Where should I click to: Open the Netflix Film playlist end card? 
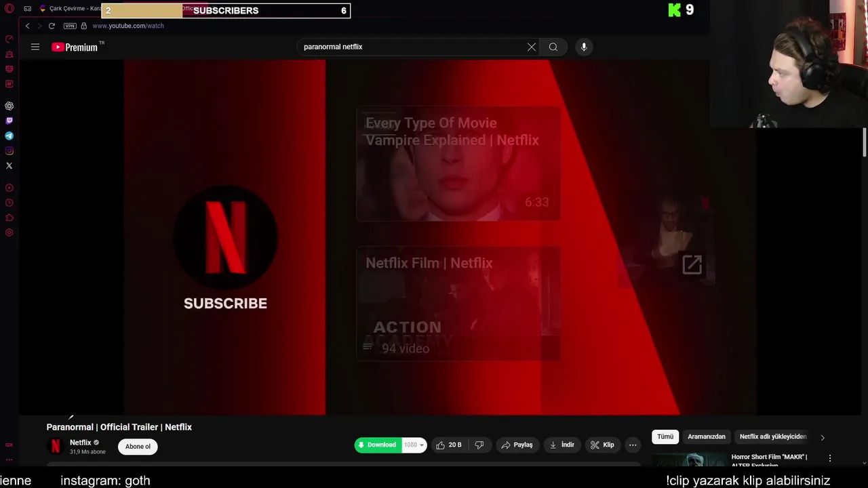coord(458,304)
